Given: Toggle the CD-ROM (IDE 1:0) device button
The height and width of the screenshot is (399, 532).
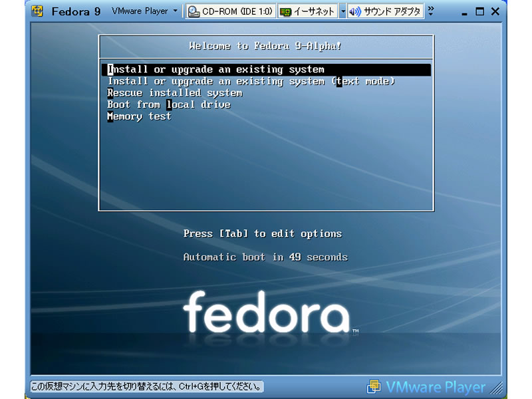Looking at the screenshot, I should click(x=230, y=11).
